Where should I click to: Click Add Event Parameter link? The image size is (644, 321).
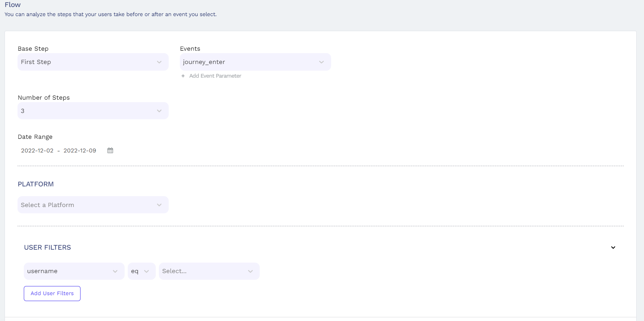click(x=215, y=76)
